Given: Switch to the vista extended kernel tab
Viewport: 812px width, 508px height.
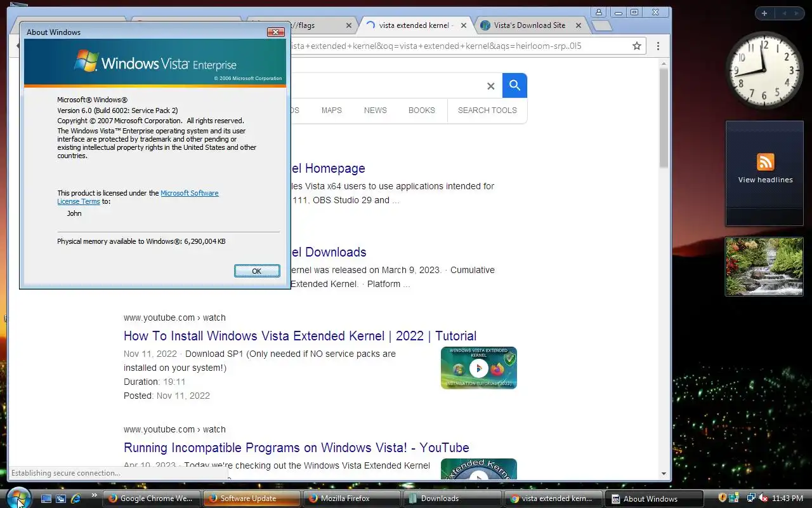Looking at the screenshot, I should [414, 25].
